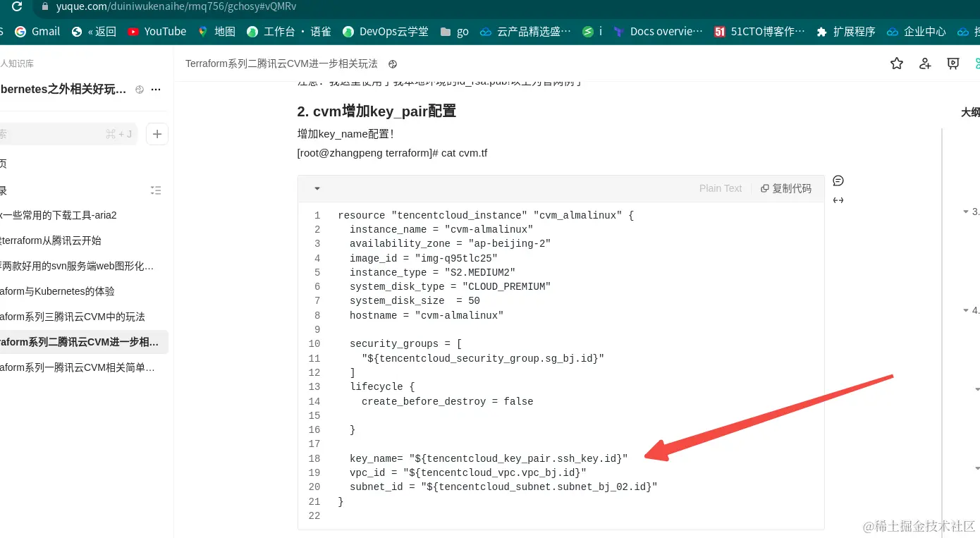Image resolution: width=980 pixels, height=538 pixels.
Task: Open the YouTube bookmark
Action: tap(157, 31)
